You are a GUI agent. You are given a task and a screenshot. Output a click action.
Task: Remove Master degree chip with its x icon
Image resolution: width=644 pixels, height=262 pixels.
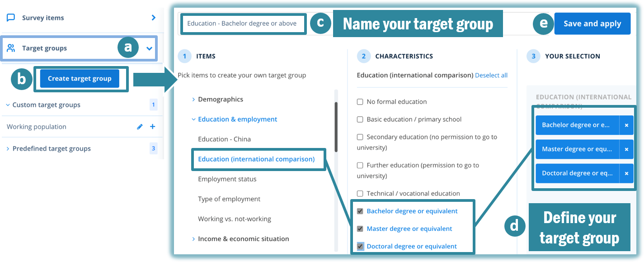click(x=626, y=149)
